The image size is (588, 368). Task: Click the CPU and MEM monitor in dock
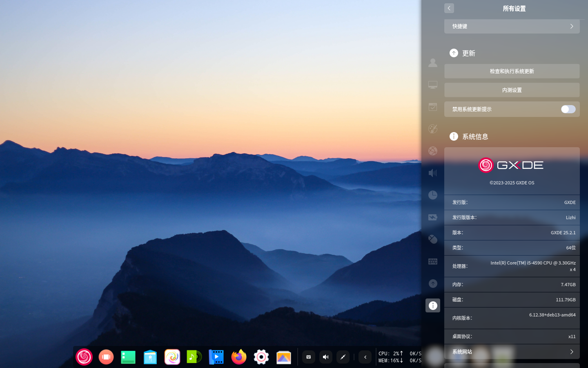point(399,357)
